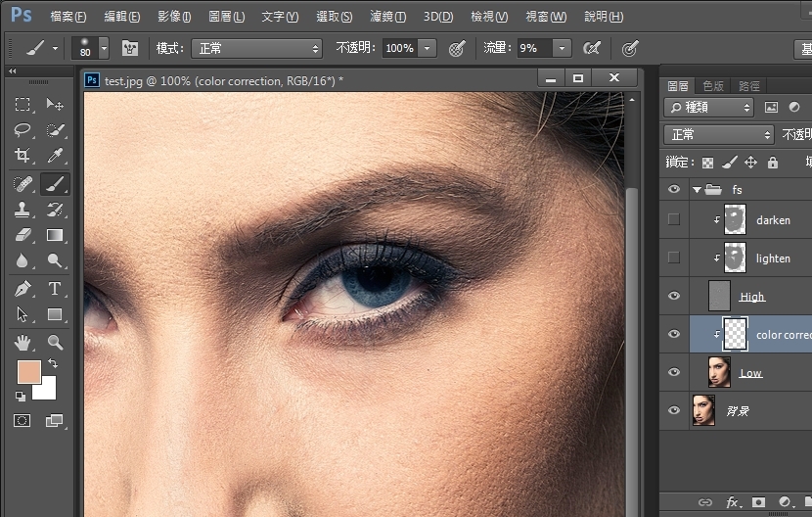Select the Rectangle shape tool
The image size is (812, 517).
pos(55,314)
